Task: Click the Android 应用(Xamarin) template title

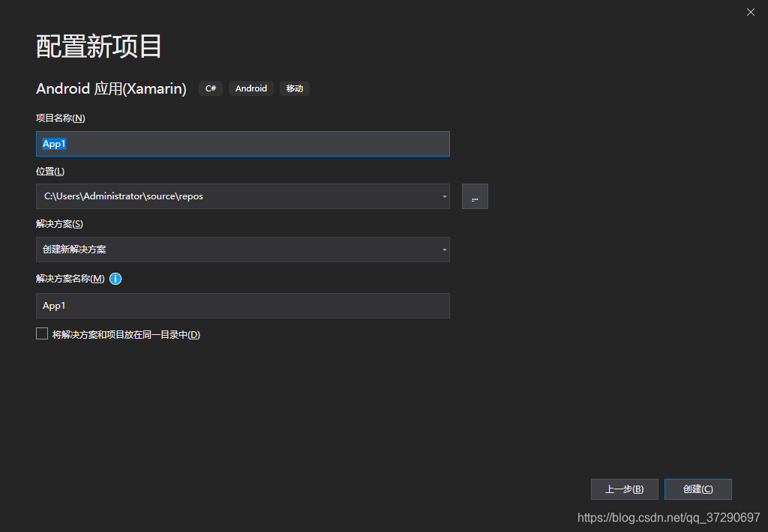Action: coord(111,88)
